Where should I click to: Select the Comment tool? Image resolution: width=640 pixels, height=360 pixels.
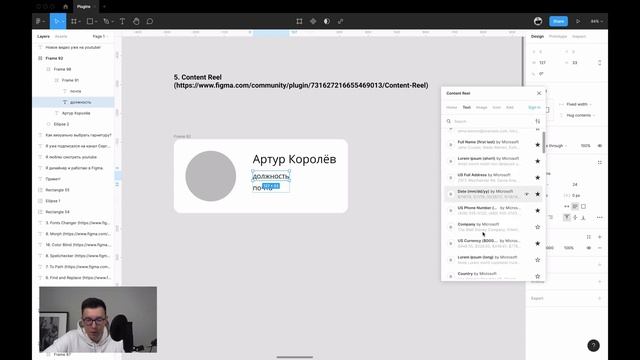(150, 21)
